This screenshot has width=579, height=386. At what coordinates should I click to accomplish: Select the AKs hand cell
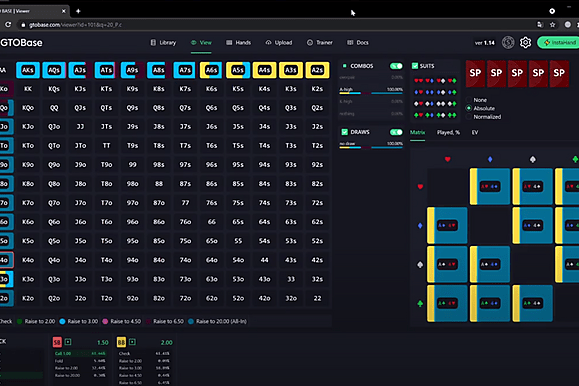[28, 70]
